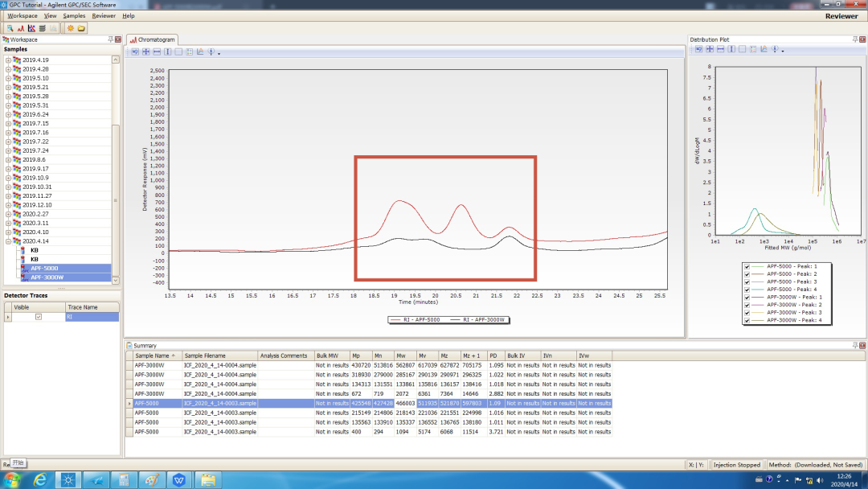
Task: Open Internet Explorer from the taskbar
Action: coord(41,479)
